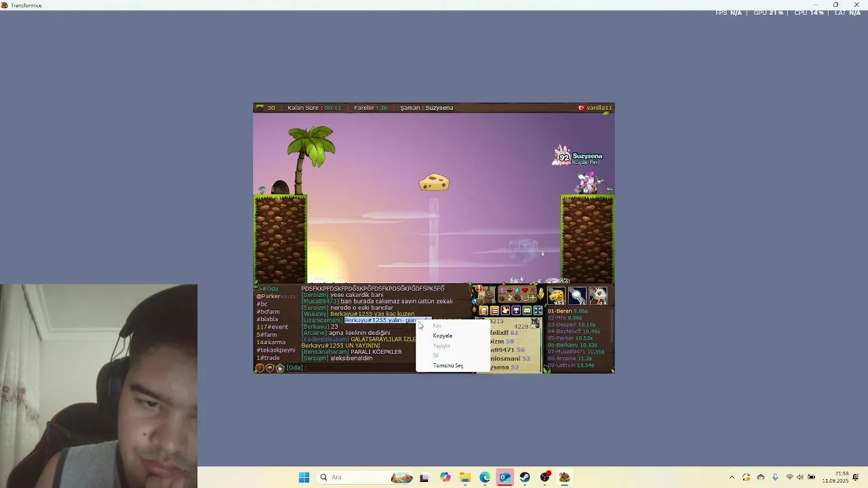The width and height of the screenshot is (868, 488).
Task: Click the Wuucey chat username
Action: pos(315,314)
